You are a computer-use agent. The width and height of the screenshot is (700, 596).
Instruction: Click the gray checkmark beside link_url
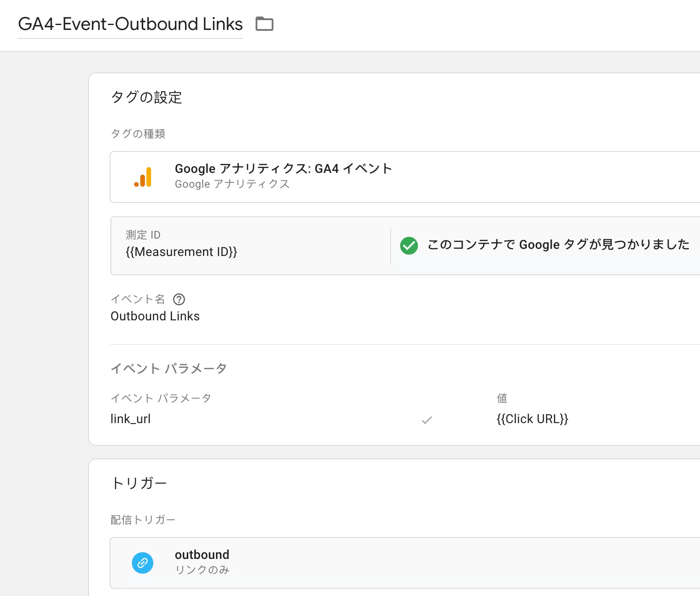point(427,420)
